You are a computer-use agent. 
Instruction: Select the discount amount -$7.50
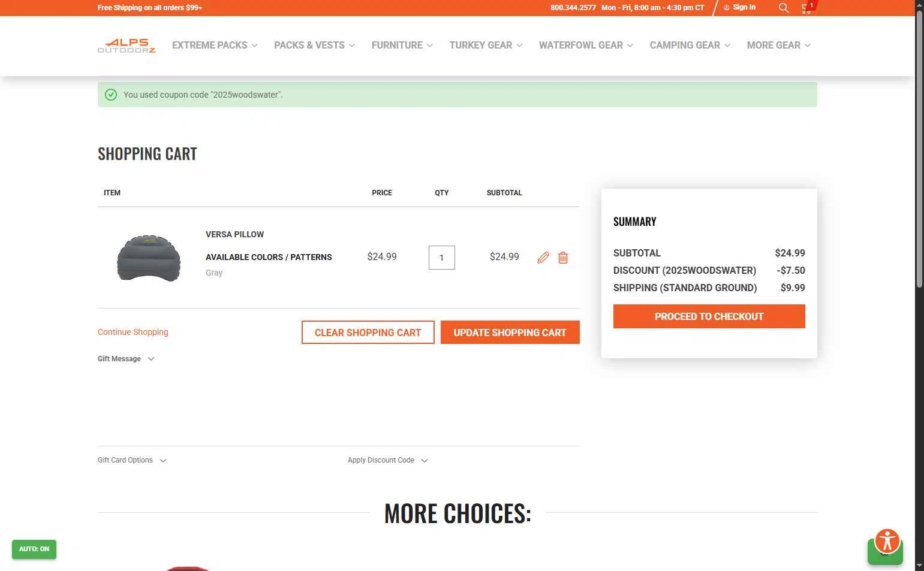[x=791, y=270]
